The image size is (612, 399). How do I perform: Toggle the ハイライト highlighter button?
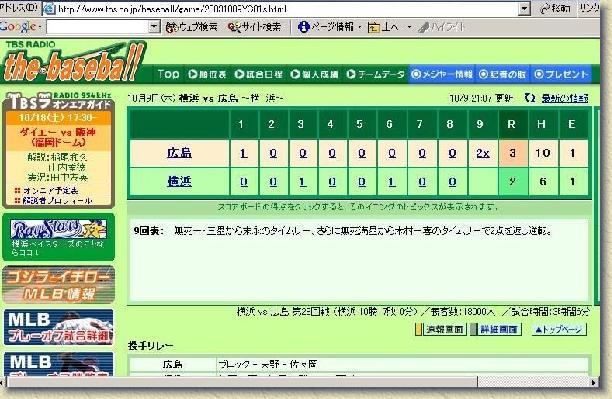click(441, 27)
